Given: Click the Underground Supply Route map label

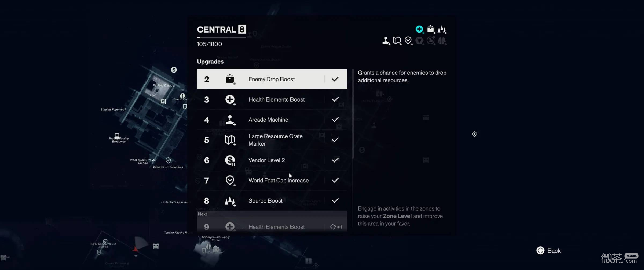Looking at the screenshot, I should (x=216, y=239).
